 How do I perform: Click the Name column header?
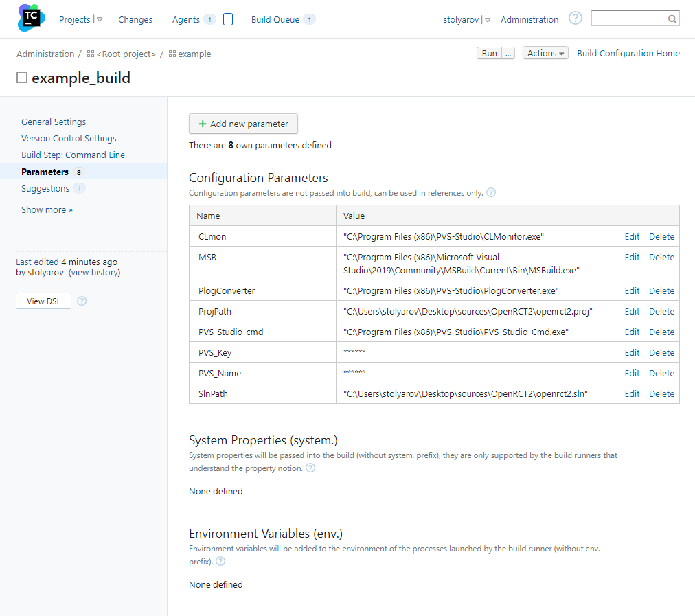(262, 216)
